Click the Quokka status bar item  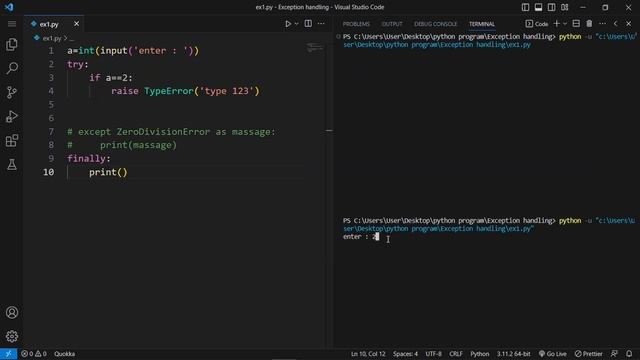point(64,354)
